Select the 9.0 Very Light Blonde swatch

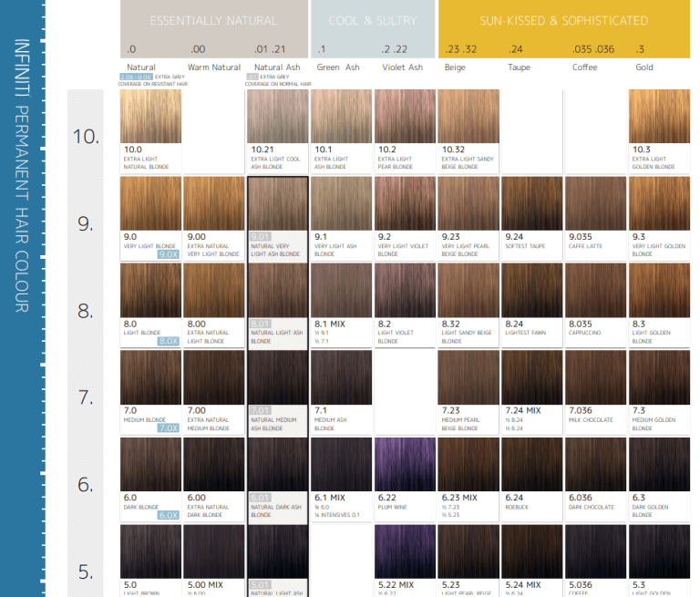pos(150,203)
